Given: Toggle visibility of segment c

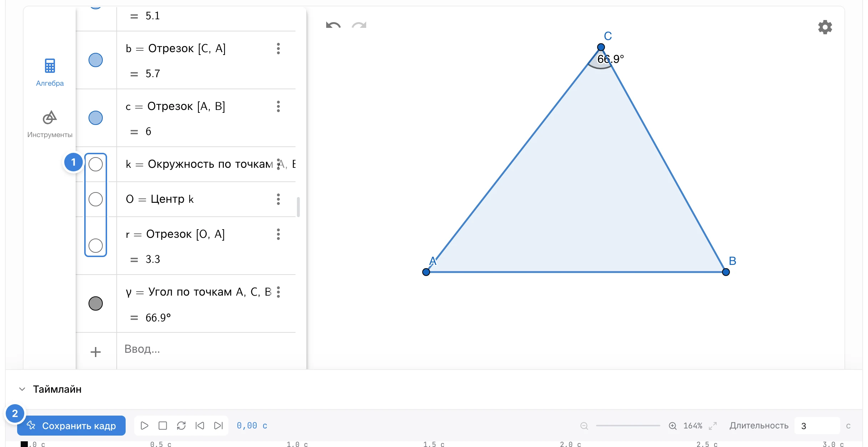Looking at the screenshot, I should (x=96, y=118).
